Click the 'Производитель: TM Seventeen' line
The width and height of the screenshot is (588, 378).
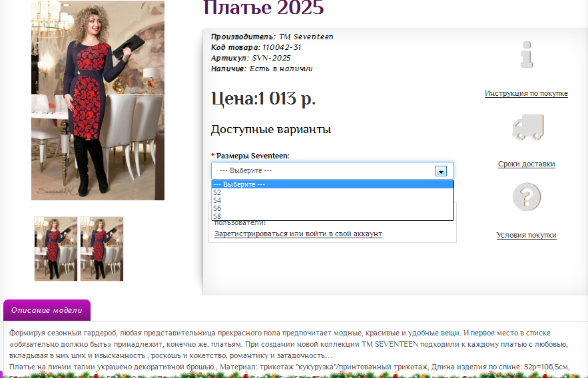[272, 37]
